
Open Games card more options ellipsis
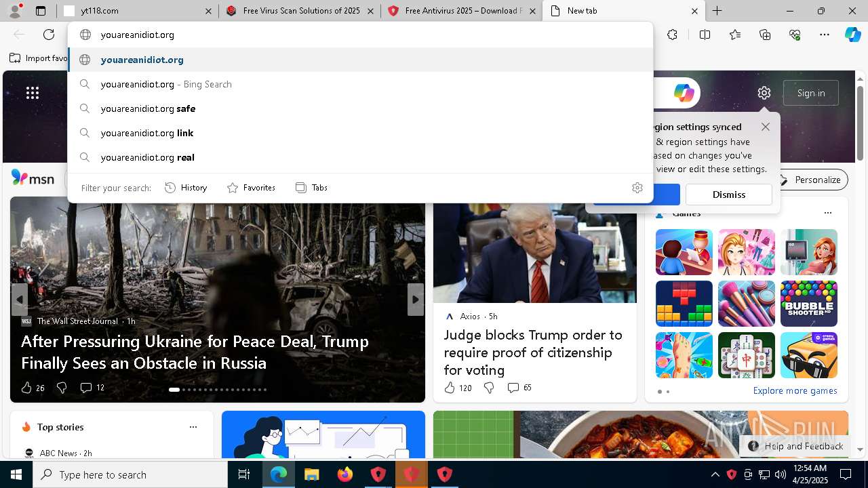(827, 213)
